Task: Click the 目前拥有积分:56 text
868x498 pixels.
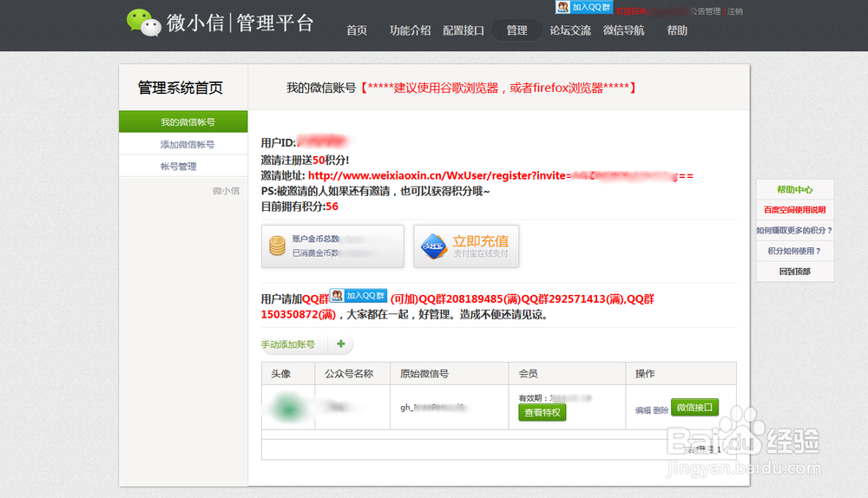Action: tap(299, 206)
